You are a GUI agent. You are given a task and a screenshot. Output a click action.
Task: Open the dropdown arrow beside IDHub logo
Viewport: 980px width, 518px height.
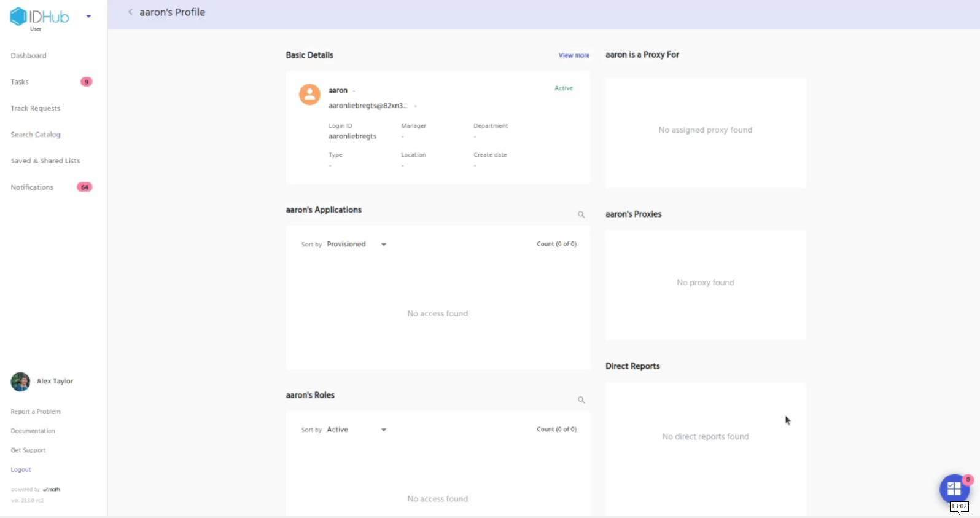pos(88,17)
